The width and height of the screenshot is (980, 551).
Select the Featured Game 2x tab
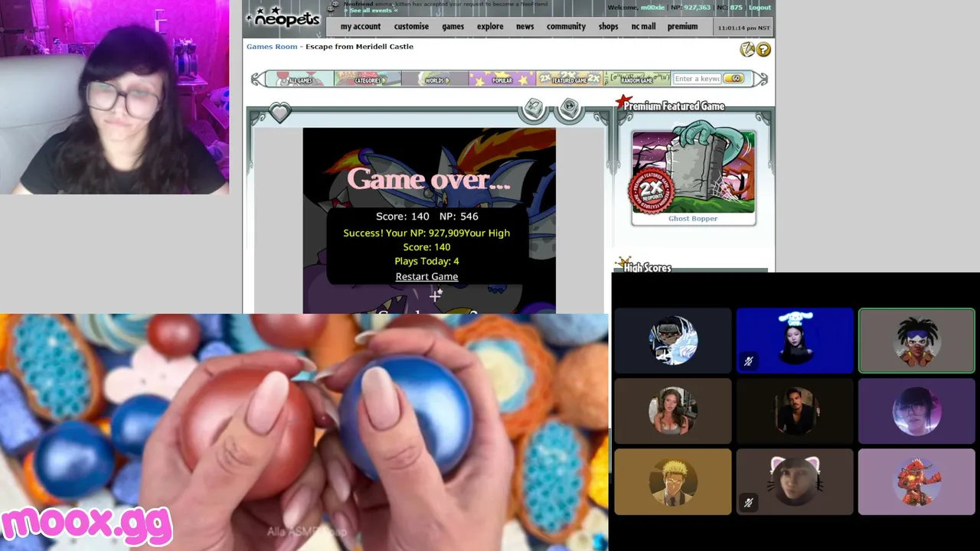pos(570,79)
